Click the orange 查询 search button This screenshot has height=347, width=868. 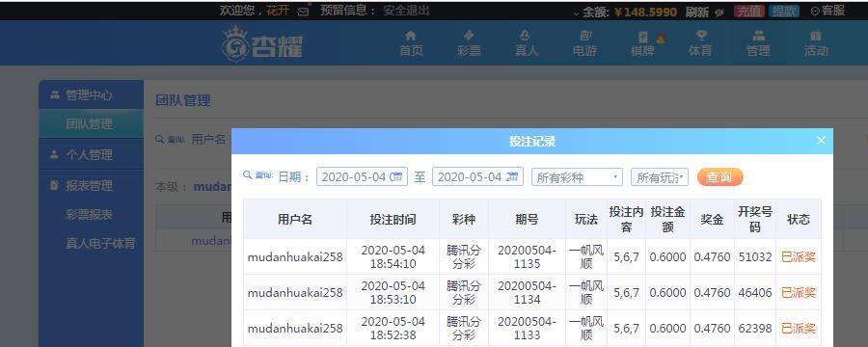pyautogui.click(x=719, y=177)
